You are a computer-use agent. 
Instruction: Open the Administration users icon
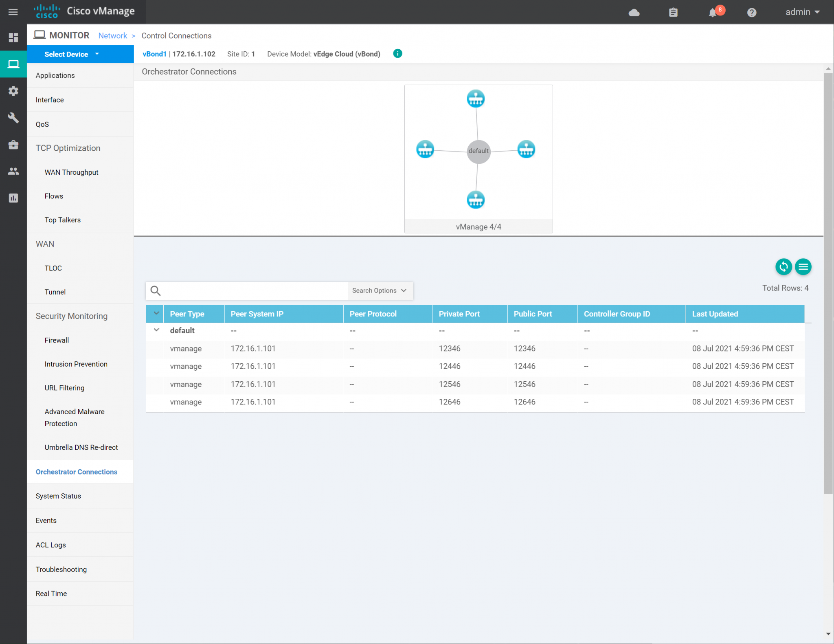13,171
